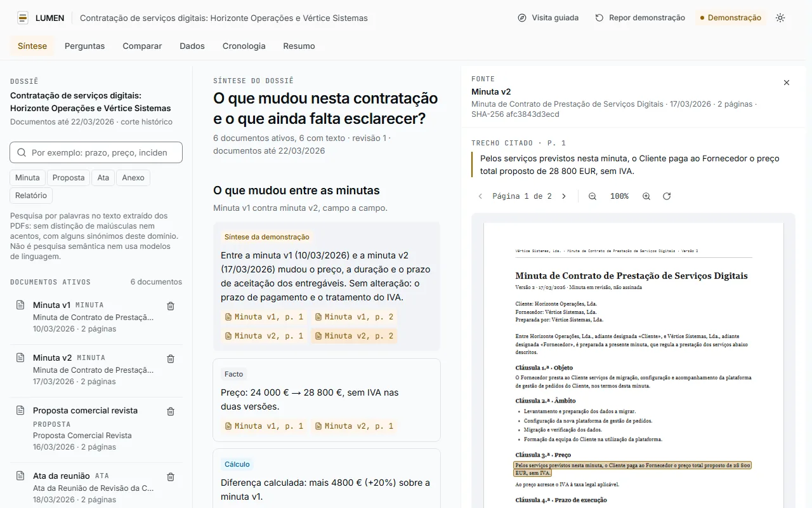812x508 pixels.
Task: Filter documents by Ata chip
Action: point(103,178)
